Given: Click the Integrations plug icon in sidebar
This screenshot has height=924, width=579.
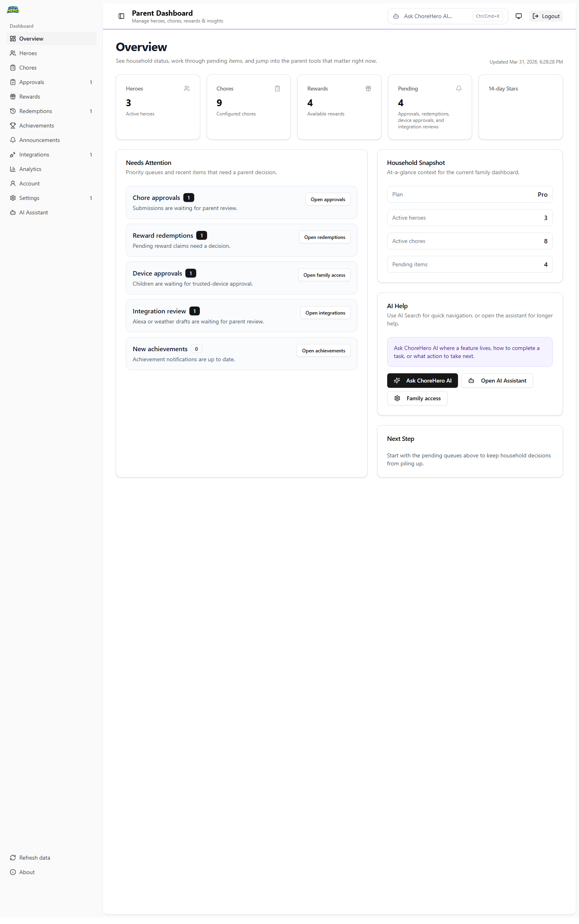Looking at the screenshot, I should tap(13, 154).
